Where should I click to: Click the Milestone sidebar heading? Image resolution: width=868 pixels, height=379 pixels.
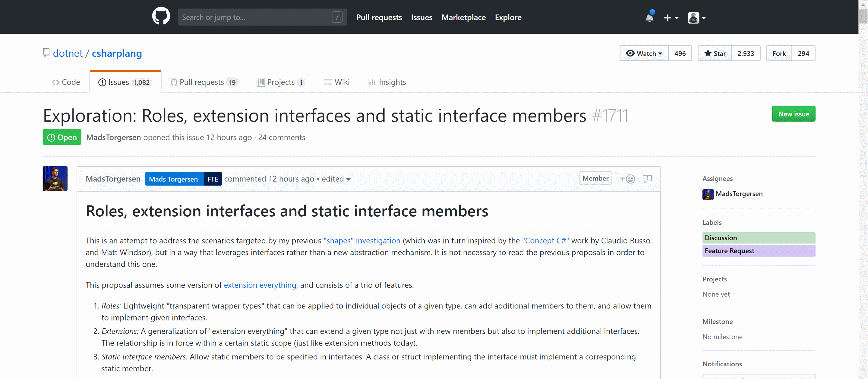[x=717, y=321]
